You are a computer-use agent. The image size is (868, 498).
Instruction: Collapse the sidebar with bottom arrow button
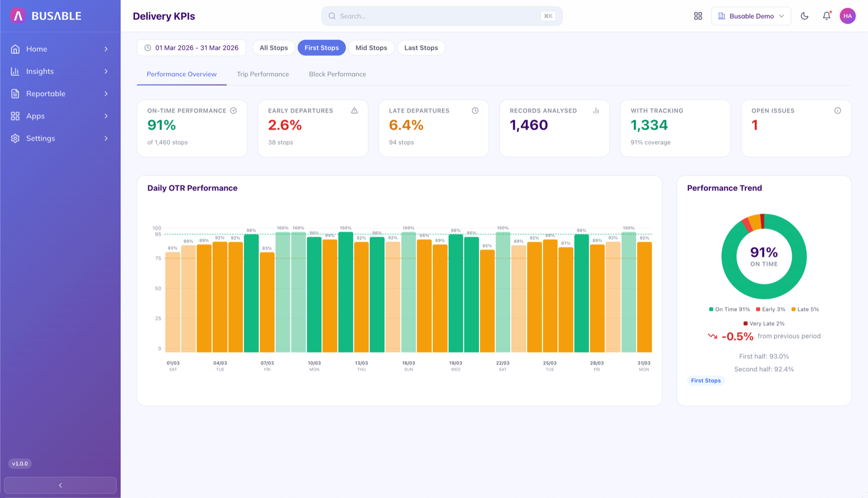click(x=60, y=485)
